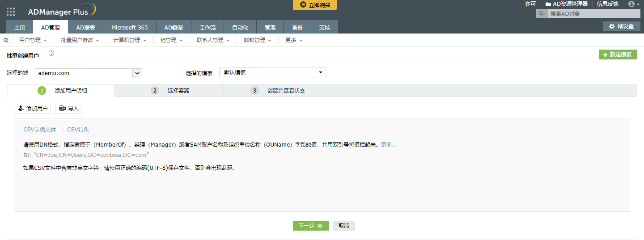Open the 默认模板 template dropdown
The image size is (644, 240).
273,72
